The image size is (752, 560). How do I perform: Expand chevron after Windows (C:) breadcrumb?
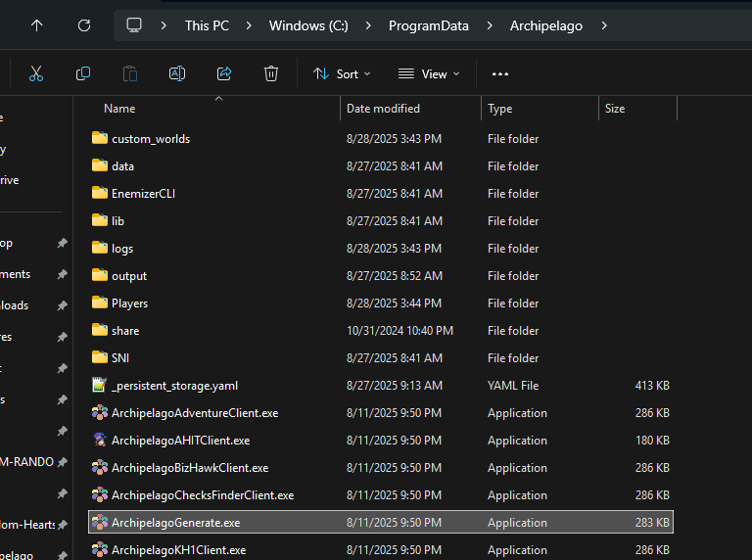point(368,25)
